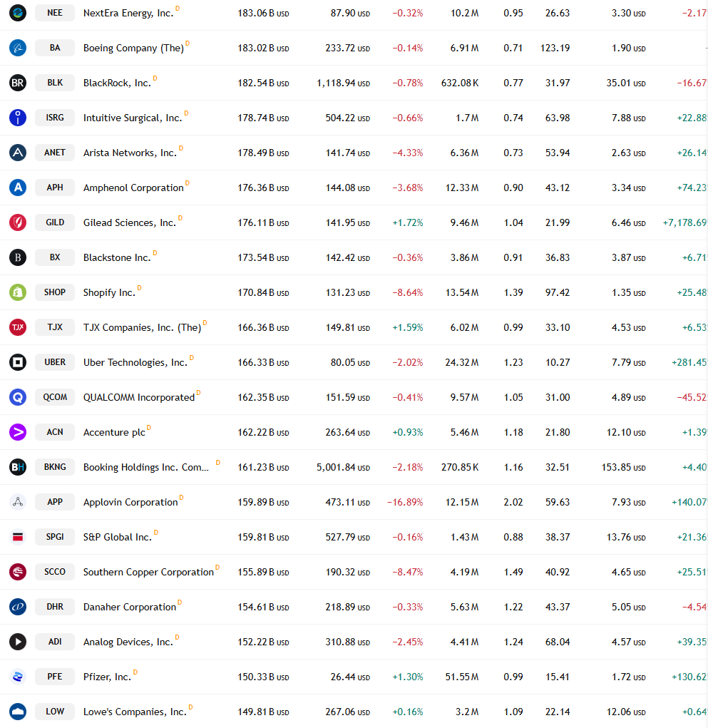708x728 pixels.
Task: Click the Shopify bag logo icon
Action: [x=18, y=292]
